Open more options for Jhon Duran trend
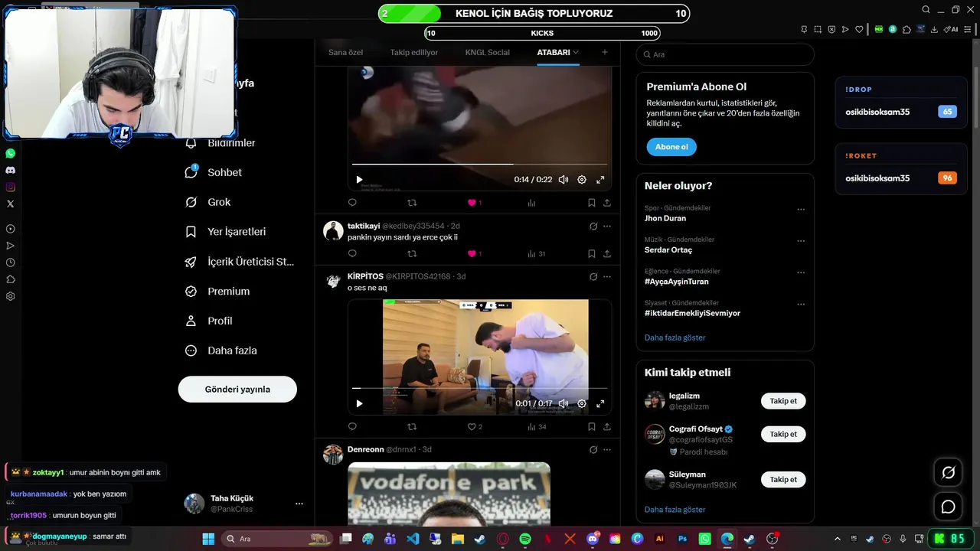980x551 pixels. tap(801, 210)
